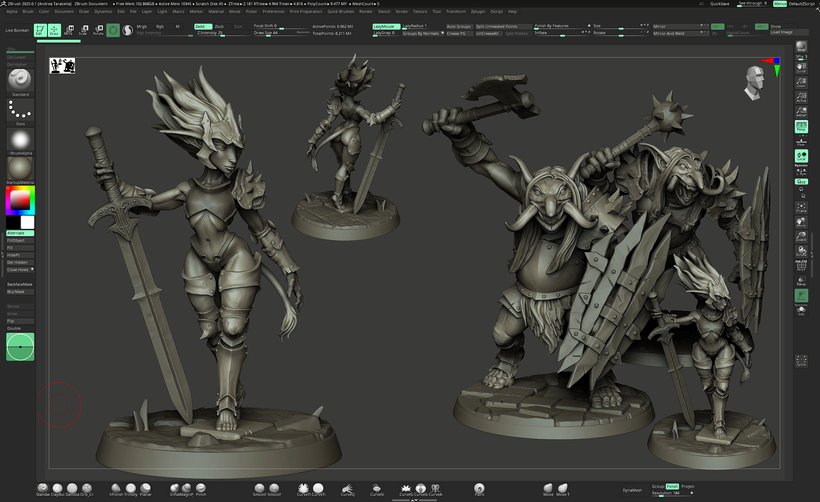The height and width of the screenshot is (502, 820).
Task: Select the Rotate transform icon
Action: click(98, 30)
